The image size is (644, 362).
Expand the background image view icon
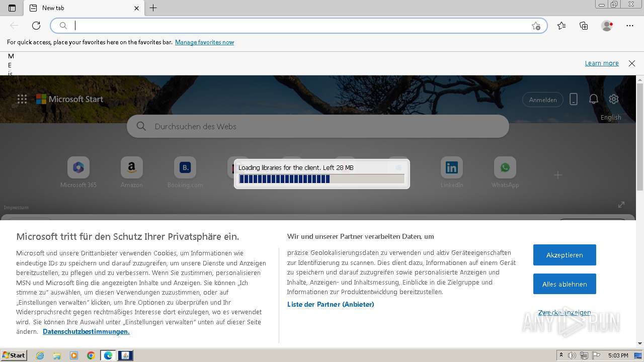click(x=621, y=205)
